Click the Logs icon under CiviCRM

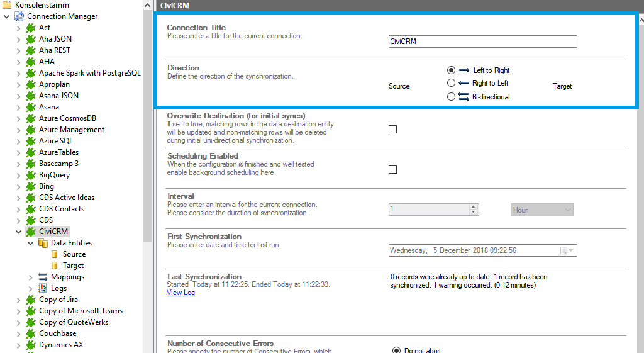coord(43,288)
